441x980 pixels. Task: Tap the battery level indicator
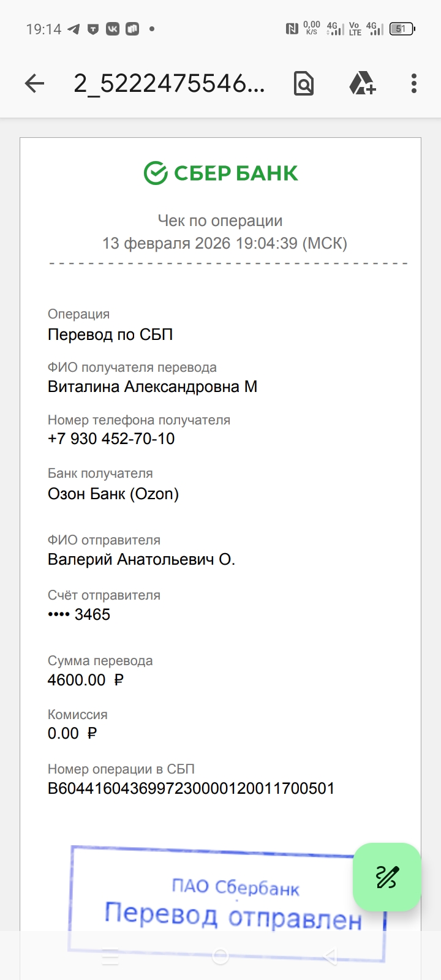[402, 29]
